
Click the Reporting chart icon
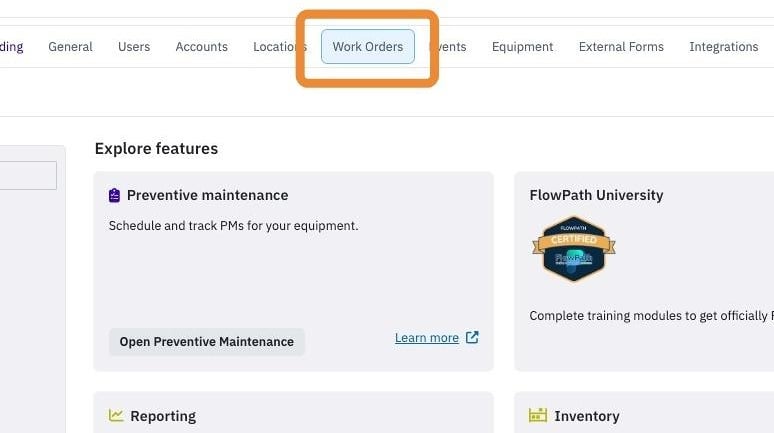click(116, 415)
